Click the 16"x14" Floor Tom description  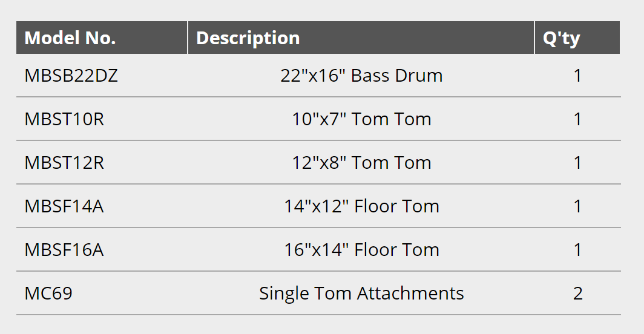(361, 250)
